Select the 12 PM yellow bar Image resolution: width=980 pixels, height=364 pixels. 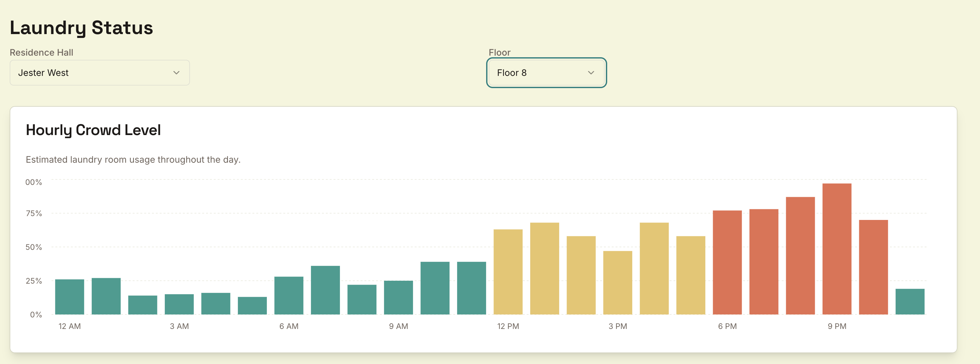[508, 272]
